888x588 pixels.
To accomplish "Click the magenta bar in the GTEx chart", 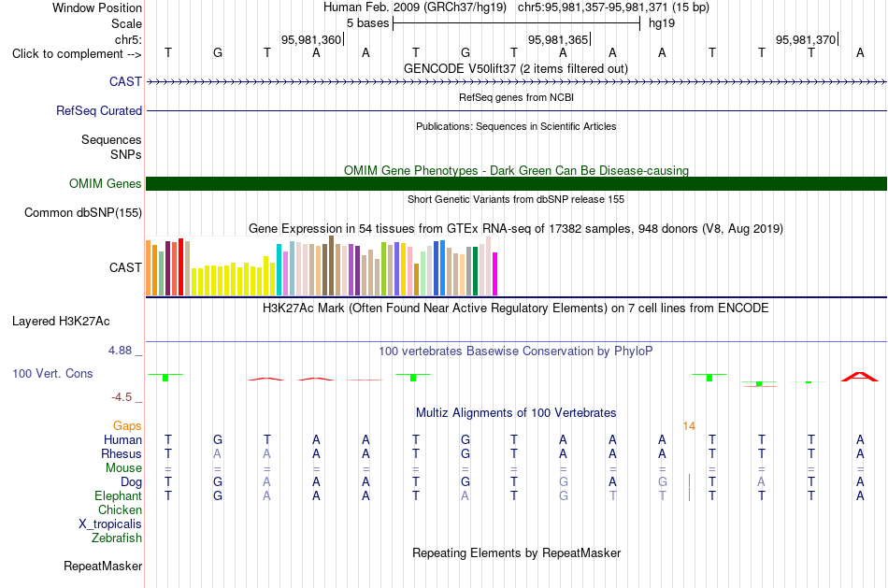I will click(x=495, y=274).
